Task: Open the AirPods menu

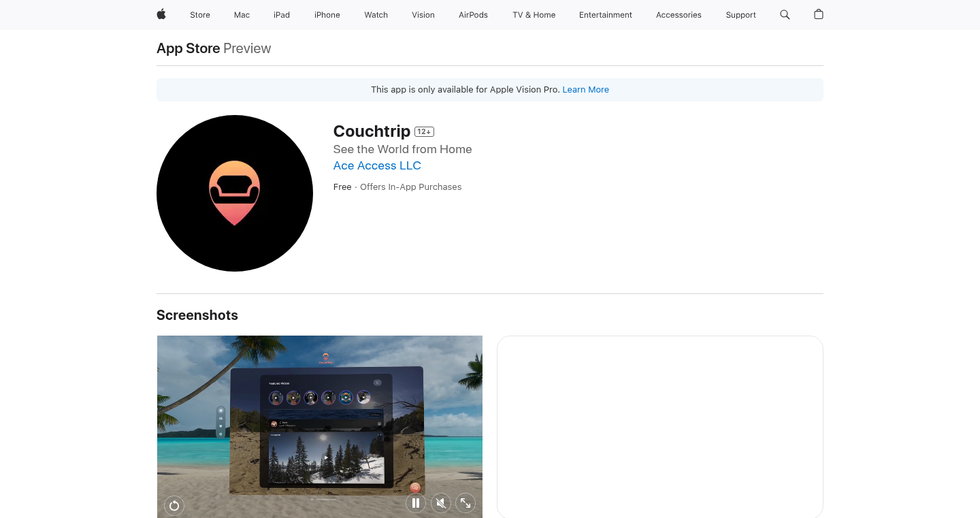Action: [473, 15]
